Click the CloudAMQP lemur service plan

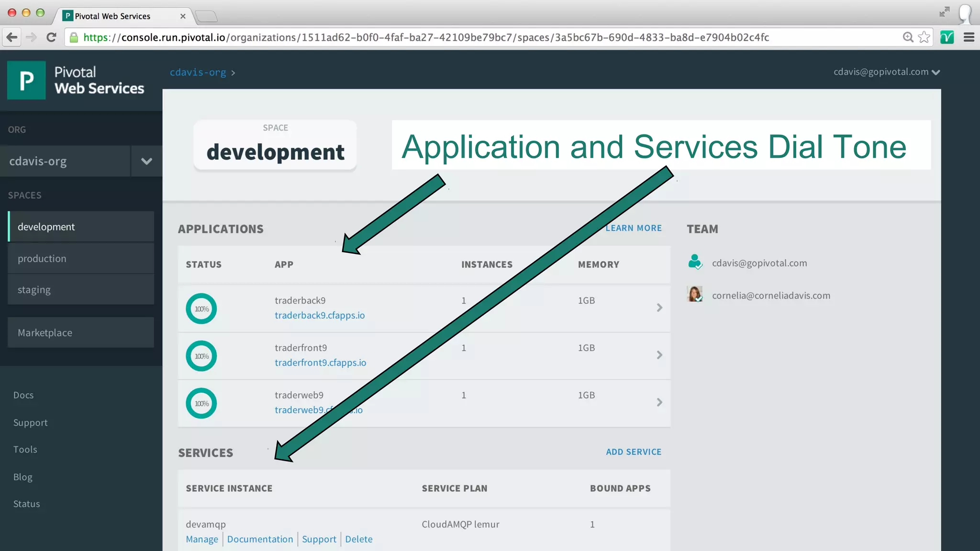pyautogui.click(x=460, y=524)
